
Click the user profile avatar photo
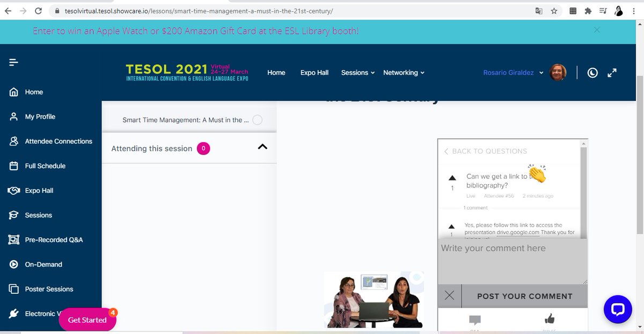pyautogui.click(x=558, y=72)
